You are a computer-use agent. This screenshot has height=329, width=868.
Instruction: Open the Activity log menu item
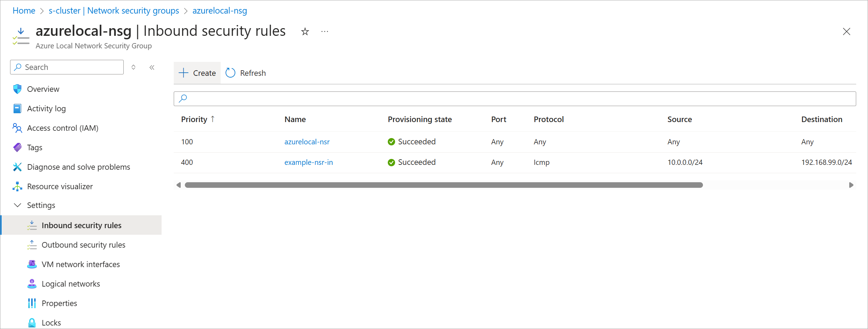[46, 109]
